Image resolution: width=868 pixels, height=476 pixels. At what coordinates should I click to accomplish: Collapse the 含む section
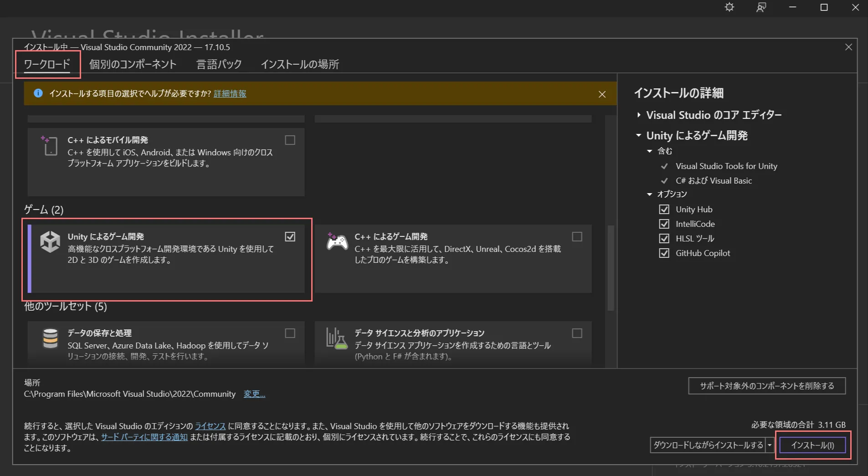(650, 151)
